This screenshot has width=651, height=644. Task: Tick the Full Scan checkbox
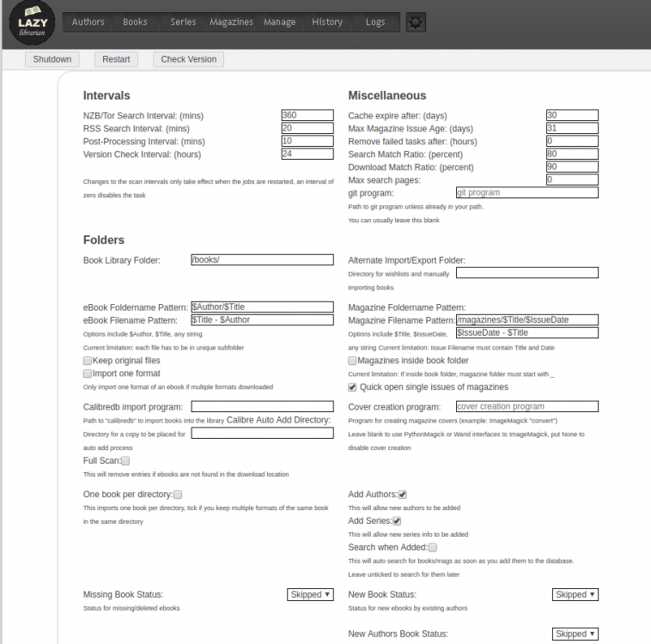coord(125,461)
